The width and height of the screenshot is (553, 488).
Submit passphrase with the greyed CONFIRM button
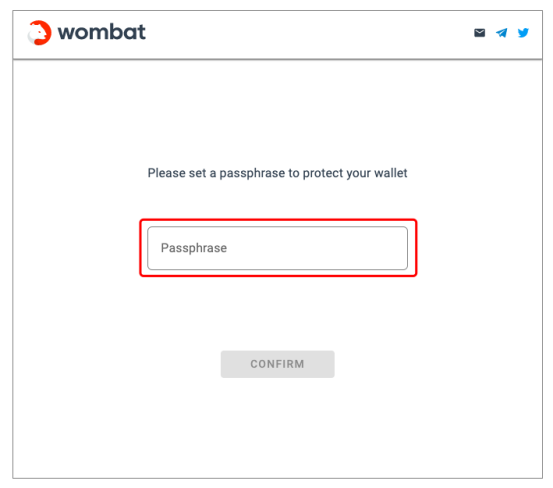pyautogui.click(x=278, y=364)
